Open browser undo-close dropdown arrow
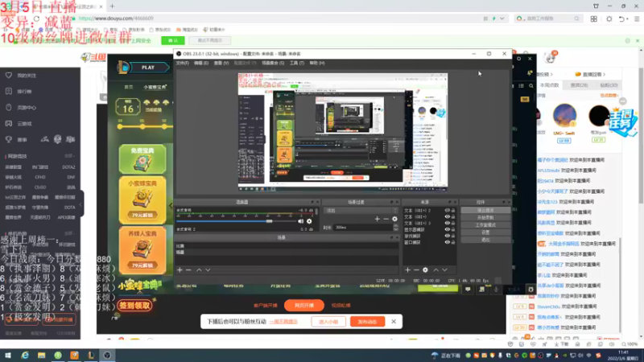This screenshot has width=644, height=362. pyautogui.click(x=628, y=19)
